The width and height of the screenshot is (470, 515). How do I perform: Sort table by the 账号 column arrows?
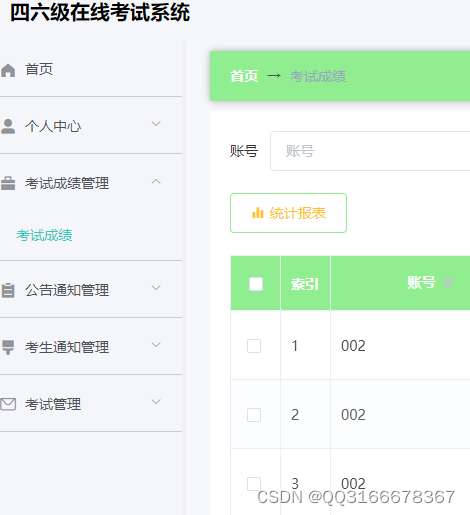tap(448, 282)
